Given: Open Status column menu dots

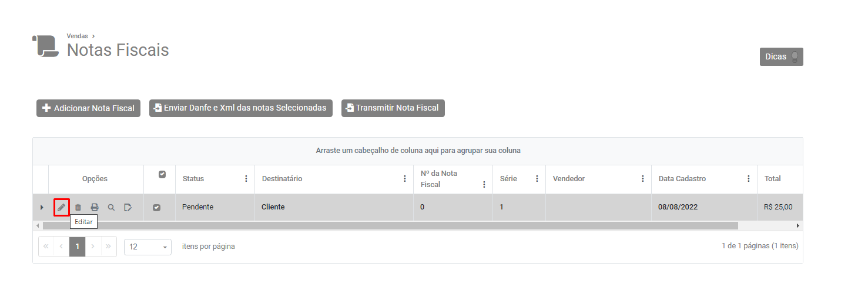Looking at the screenshot, I should pyautogui.click(x=246, y=178).
